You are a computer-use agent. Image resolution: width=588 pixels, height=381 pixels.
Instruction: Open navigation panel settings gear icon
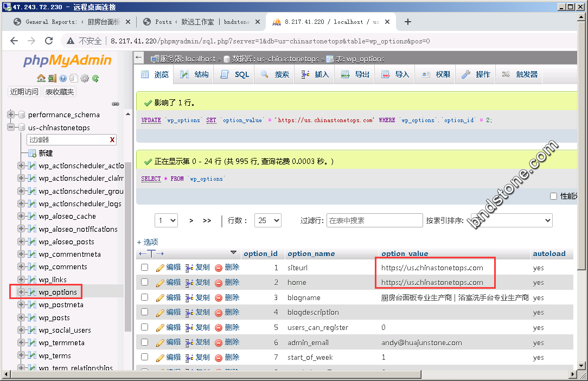coord(85,78)
